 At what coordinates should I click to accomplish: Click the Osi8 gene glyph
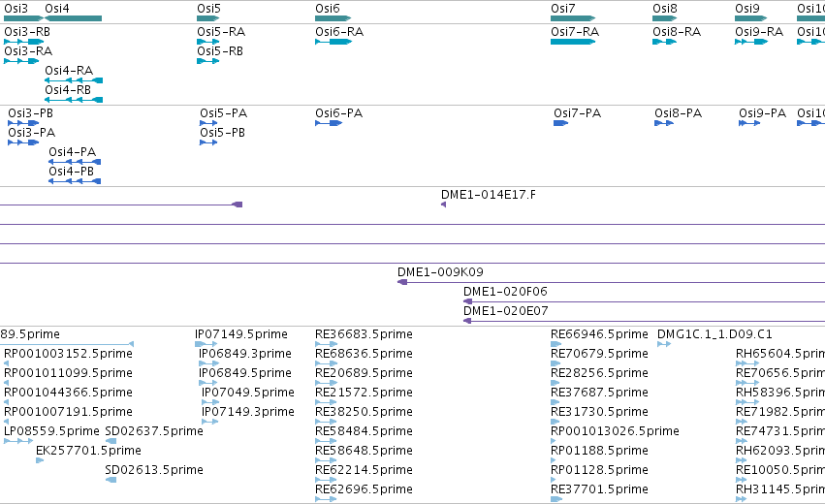(664, 18)
